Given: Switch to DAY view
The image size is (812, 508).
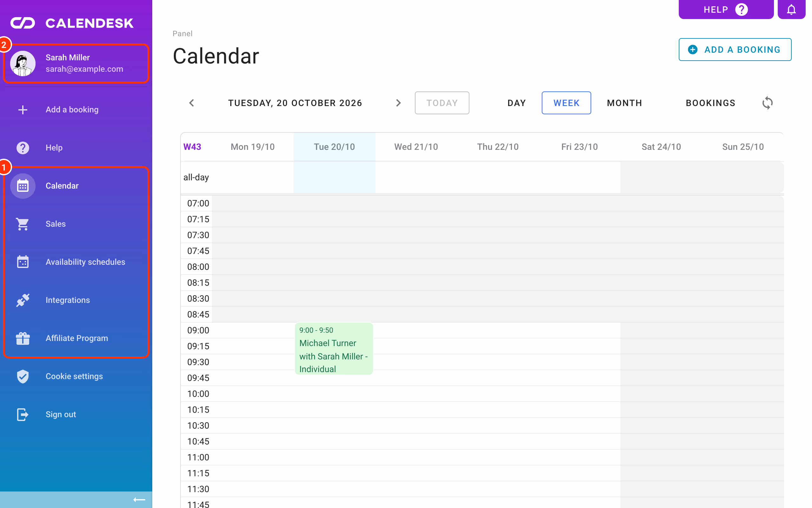Looking at the screenshot, I should (x=517, y=103).
